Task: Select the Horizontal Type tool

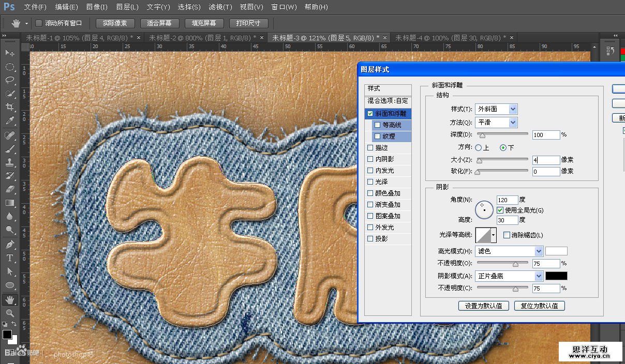Action: point(9,257)
